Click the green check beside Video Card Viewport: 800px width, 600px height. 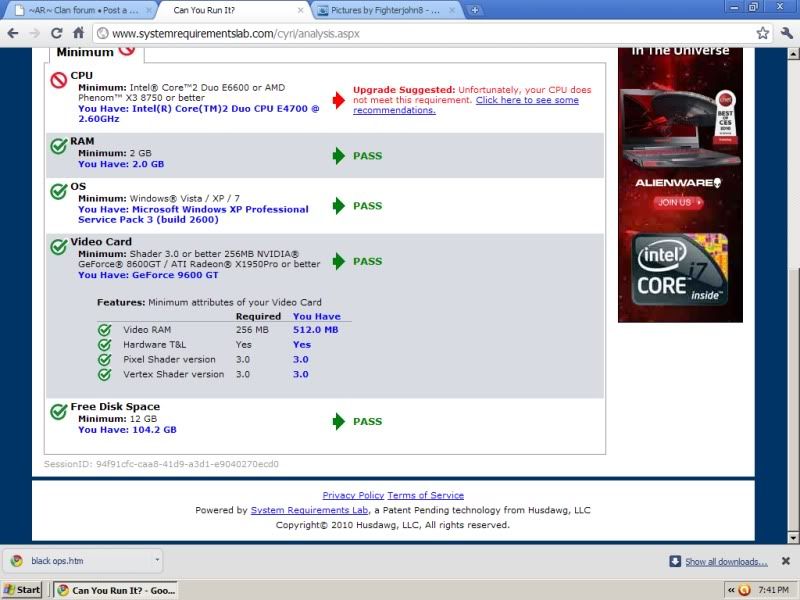pyautogui.click(x=59, y=246)
